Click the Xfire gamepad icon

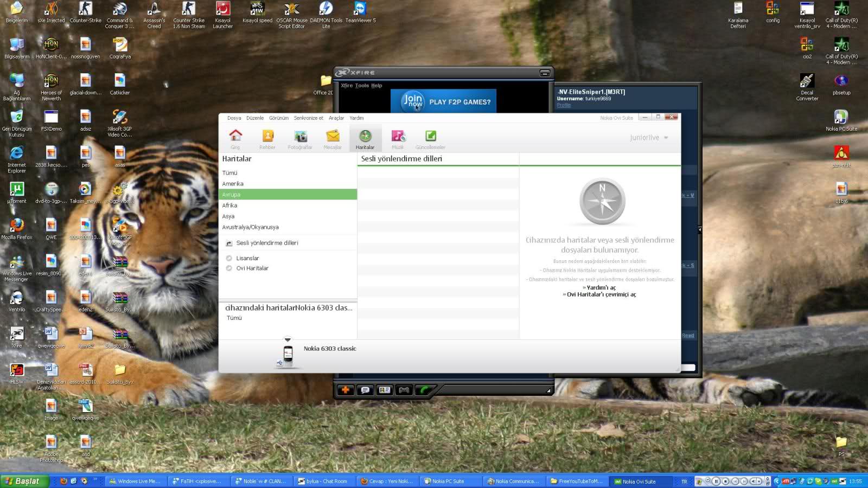pos(404,390)
